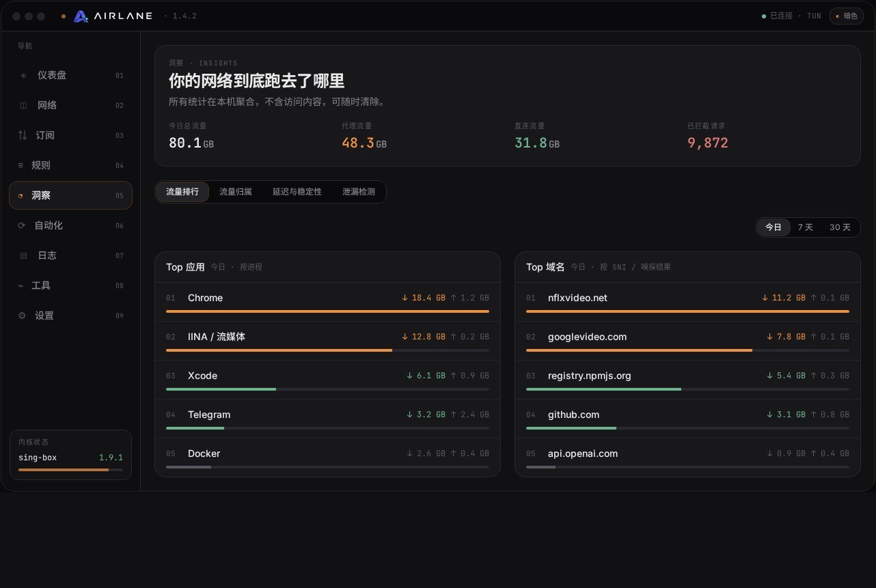Click the Top 域名 panel heading

tap(545, 267)
